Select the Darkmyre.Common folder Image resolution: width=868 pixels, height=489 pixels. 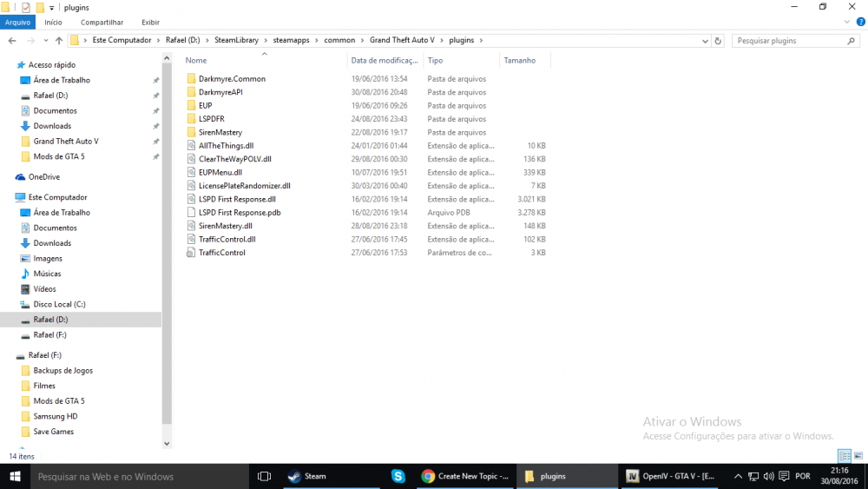point(232,79)
